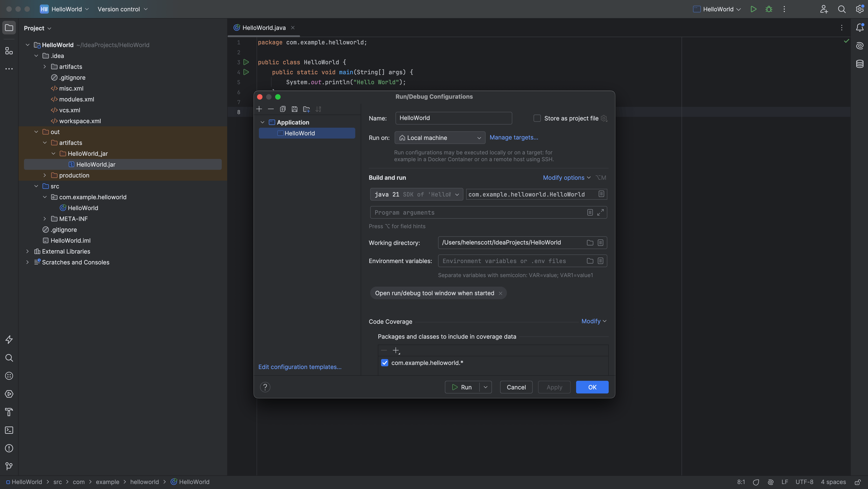The width and height of the screenshot is (868, 489).
Task: Enable Store as project file checkbox
Action: point(537,118)
